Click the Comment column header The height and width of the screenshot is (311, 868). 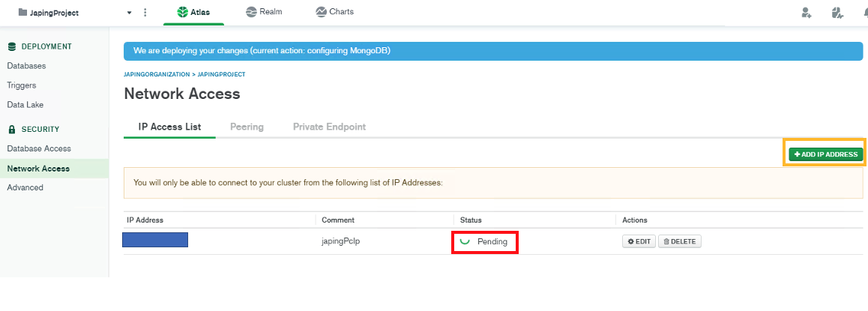coord(337,220)
